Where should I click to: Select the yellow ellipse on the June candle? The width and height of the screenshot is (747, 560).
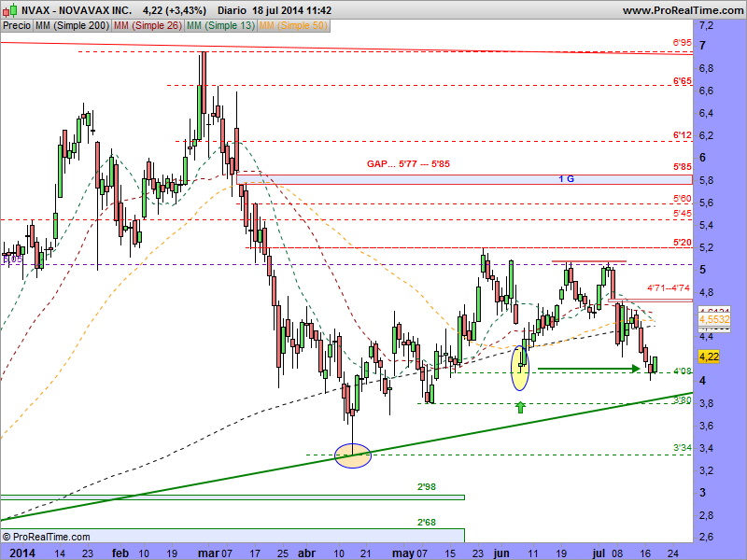(x=520, y=368)
